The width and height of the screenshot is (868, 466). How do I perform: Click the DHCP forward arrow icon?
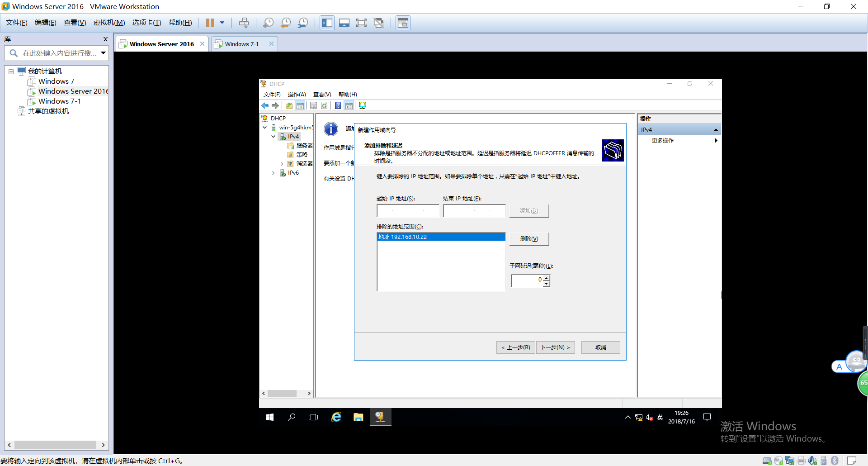(275, 106)
